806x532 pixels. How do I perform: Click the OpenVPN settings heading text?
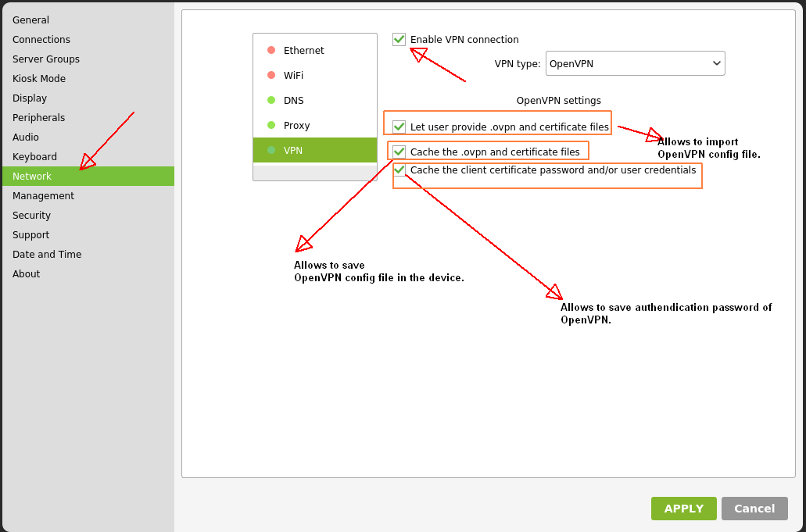tap(559, 101)
